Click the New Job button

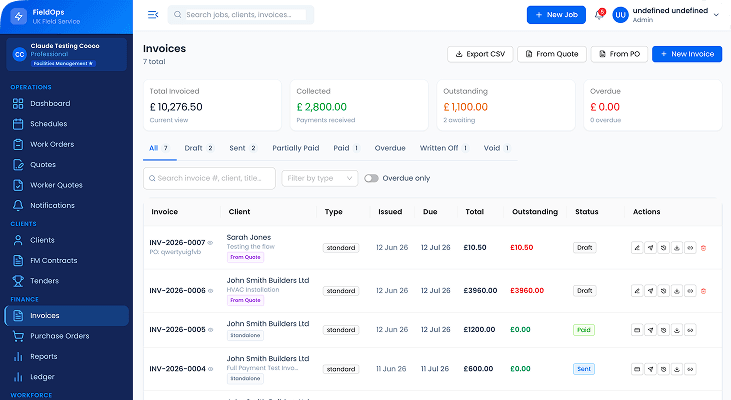pyautogui.click(x=556, y=15)
